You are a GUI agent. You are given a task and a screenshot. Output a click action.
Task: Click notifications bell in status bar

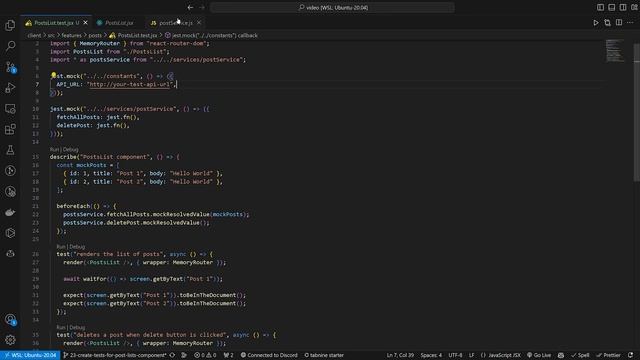pyautogui.click(x=631, y=355)
